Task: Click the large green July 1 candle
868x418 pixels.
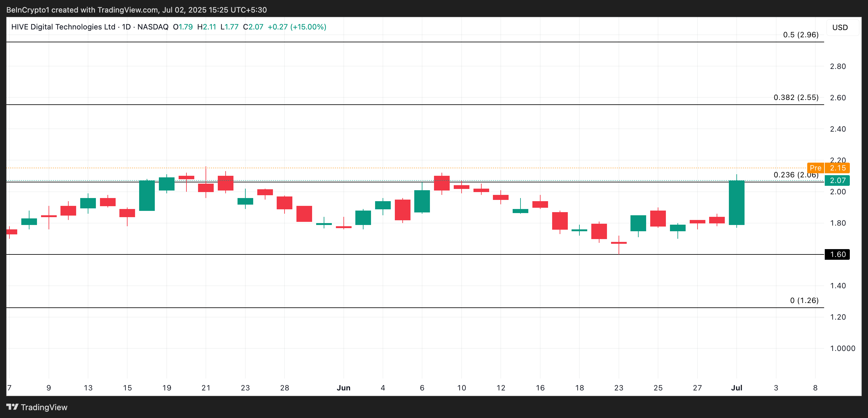Action: [736, 203]
